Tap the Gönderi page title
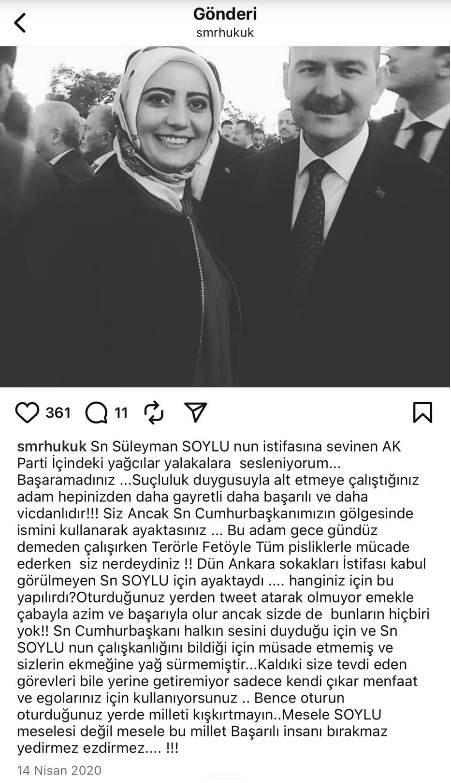This screenshot has width=451, height=783. tap(225, 14)
